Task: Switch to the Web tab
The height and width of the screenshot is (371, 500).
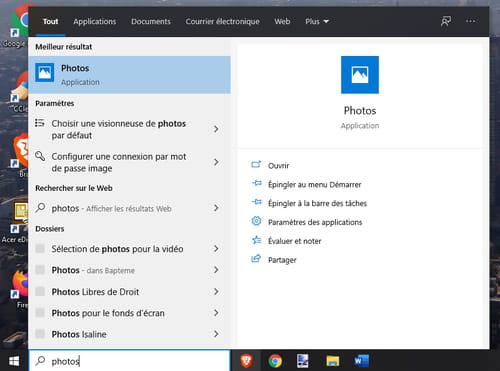Action: [282, 22]
